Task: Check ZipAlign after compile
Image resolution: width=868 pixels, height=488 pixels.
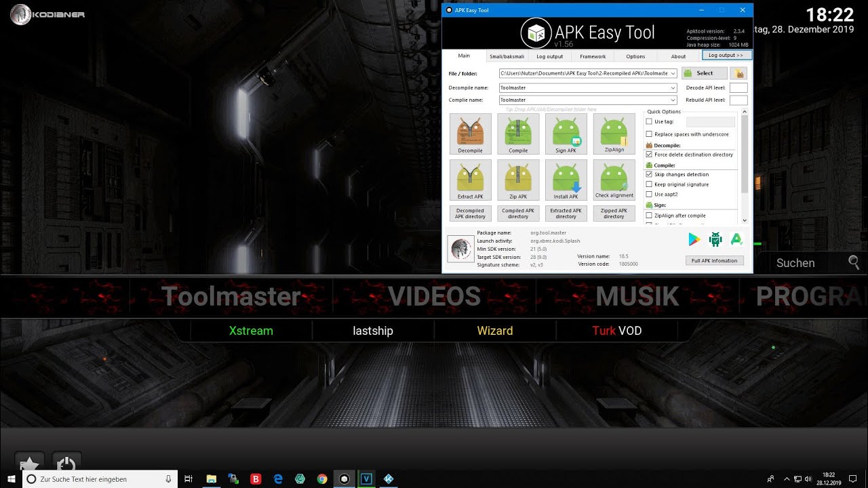Action: tap(649, 216)
